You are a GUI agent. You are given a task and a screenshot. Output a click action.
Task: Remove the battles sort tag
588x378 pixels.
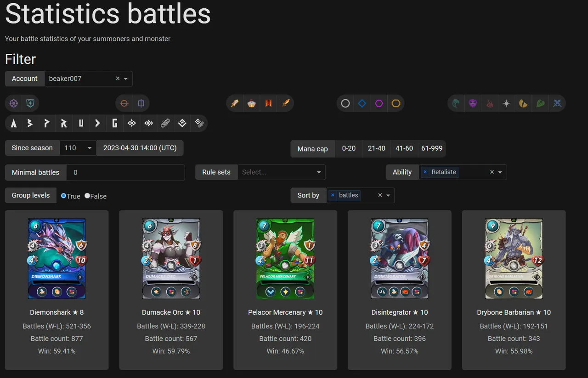click(x=333, y=195)
